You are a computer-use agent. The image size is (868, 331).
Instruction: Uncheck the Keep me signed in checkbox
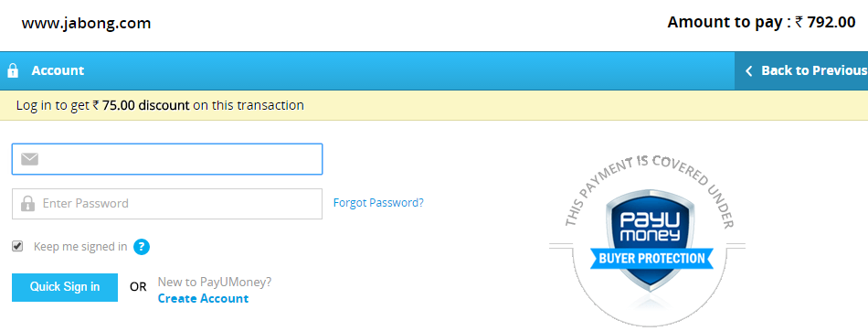tap(17, 246)
